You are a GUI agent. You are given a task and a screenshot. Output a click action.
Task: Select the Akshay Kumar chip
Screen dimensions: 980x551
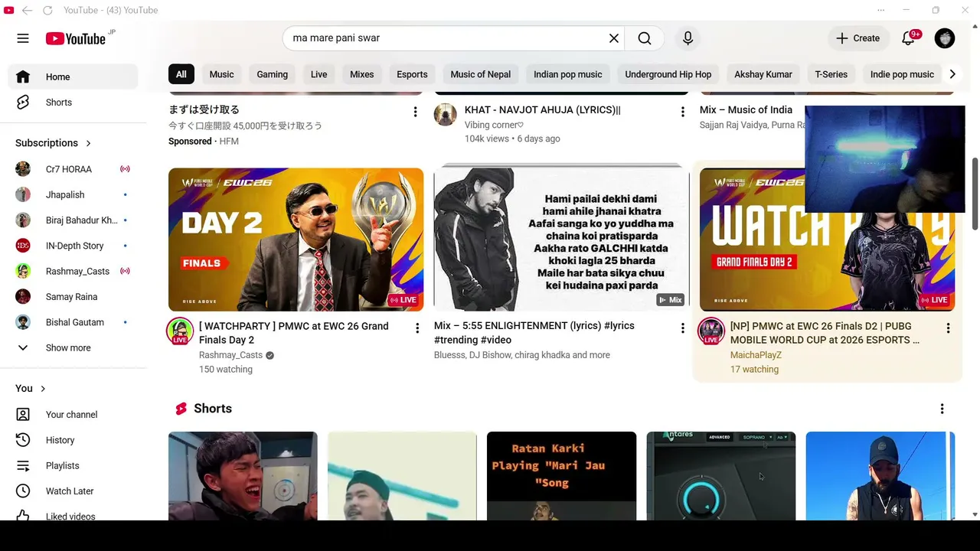click(763, 74)
